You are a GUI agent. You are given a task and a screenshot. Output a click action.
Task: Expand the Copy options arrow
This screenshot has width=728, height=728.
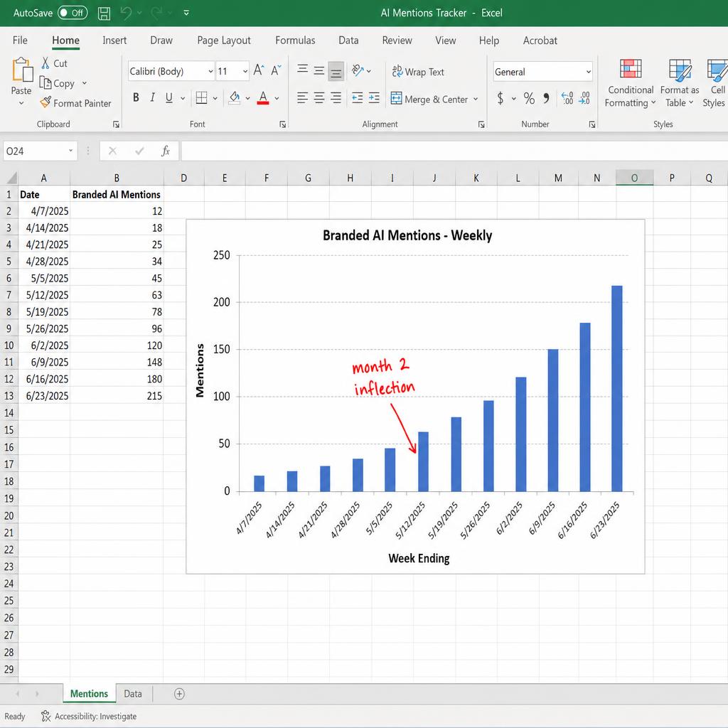[x=85, y=83]
